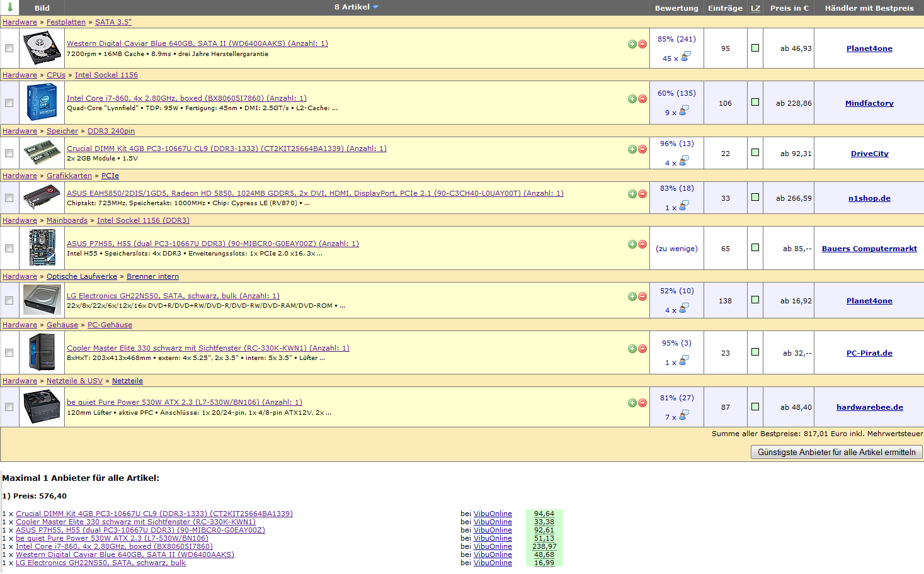The width and height of the screenshot is (924, 574).
Task: Increase quantity of Western Digital Caviar Blue
Action: coord(632,44)
